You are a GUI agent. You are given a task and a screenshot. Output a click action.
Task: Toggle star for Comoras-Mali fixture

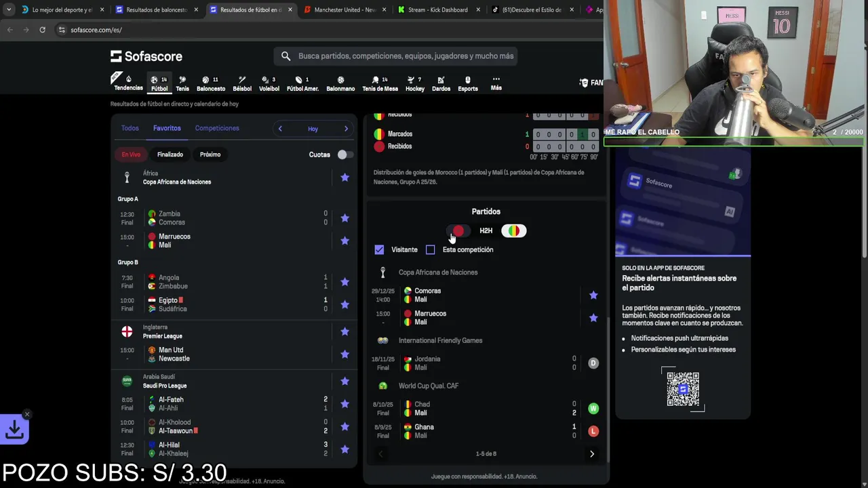click(593, 295)
